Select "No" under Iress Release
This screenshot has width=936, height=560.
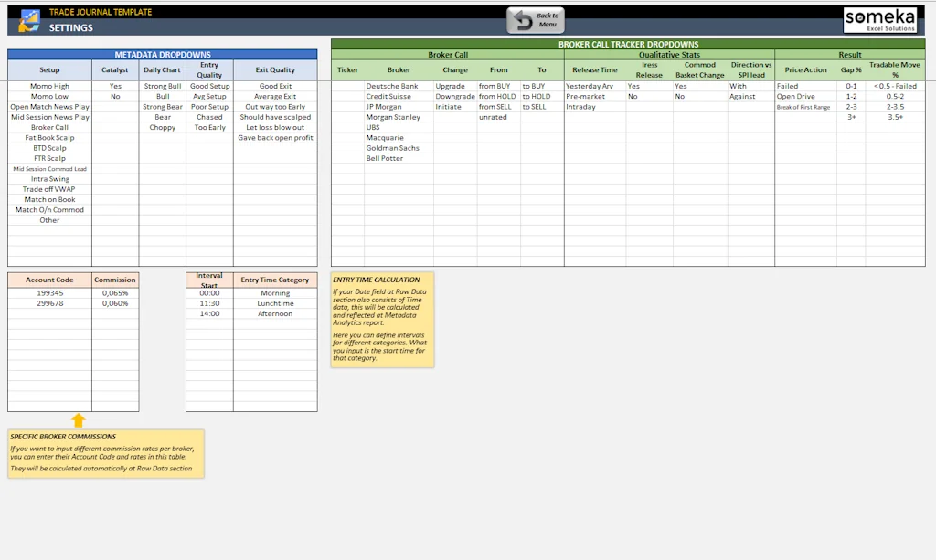click(x=632, y=96)
